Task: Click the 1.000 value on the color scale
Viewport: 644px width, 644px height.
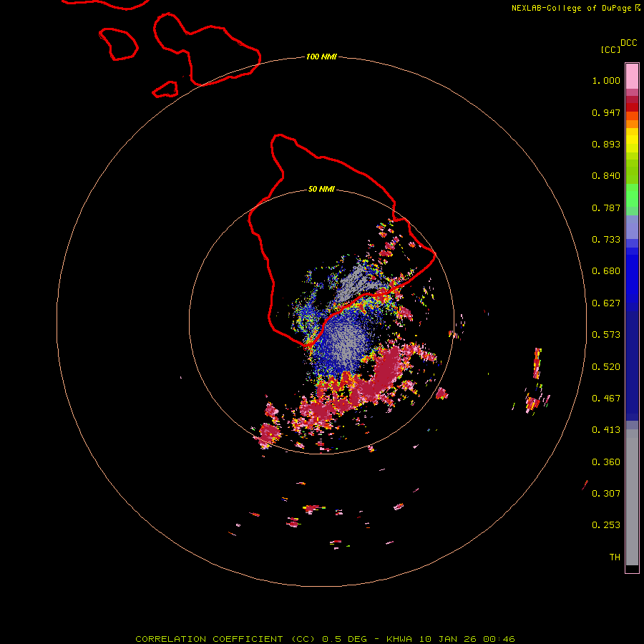Action: point(606,80)
